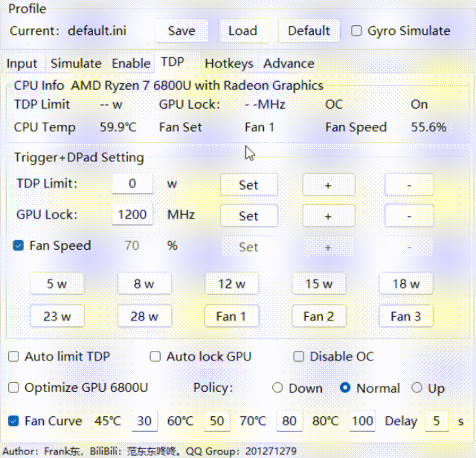Viewport: 476px width, 458px height.
Task: Apply the 23 w TDP preset
Action: pos(57,316)
